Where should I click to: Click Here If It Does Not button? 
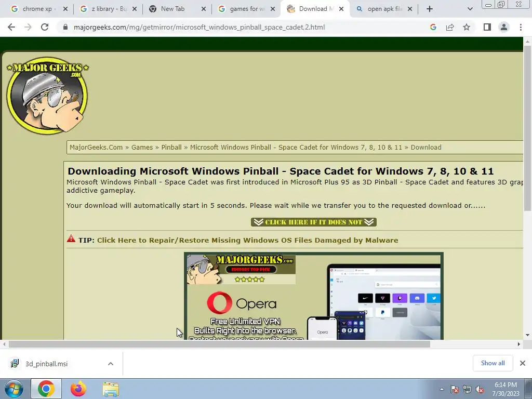pyautogui.click(x=313, y=222)
